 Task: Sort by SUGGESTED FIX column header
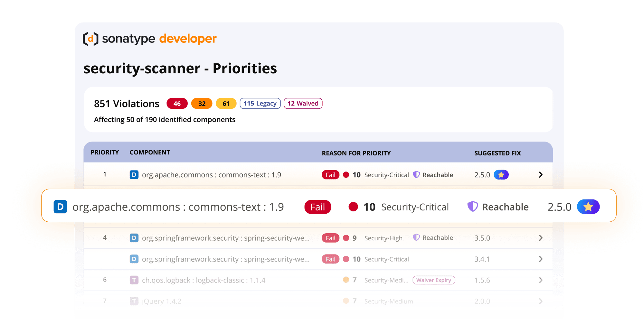tap(497, 153)
